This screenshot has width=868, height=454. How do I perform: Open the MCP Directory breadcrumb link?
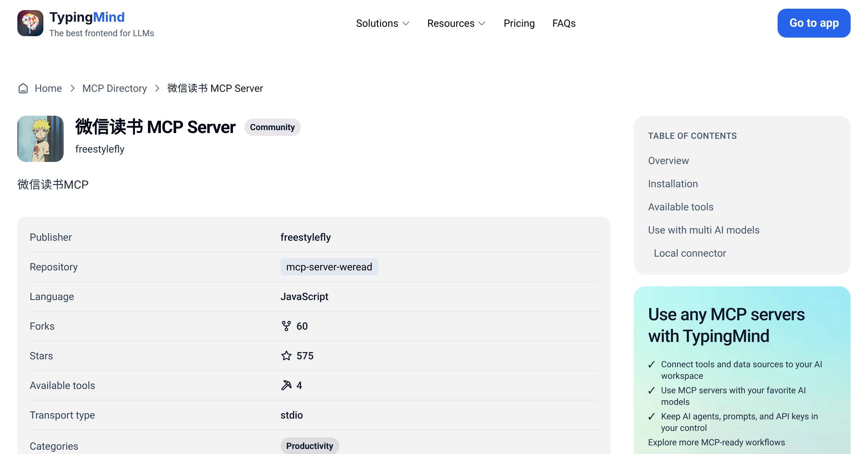click(115, 89)
